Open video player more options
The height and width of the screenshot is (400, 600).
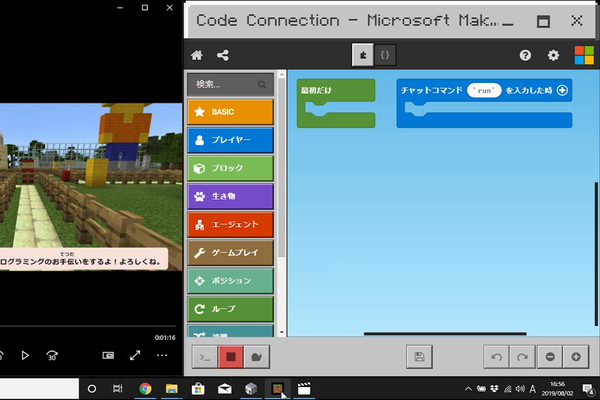point(162,356)
